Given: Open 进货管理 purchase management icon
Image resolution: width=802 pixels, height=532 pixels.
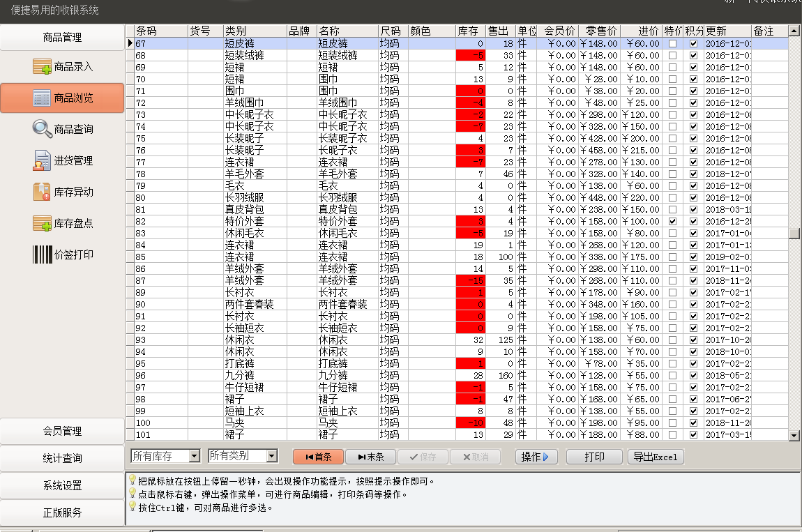Looking at the screenshot, I should (x=43, y=160).
